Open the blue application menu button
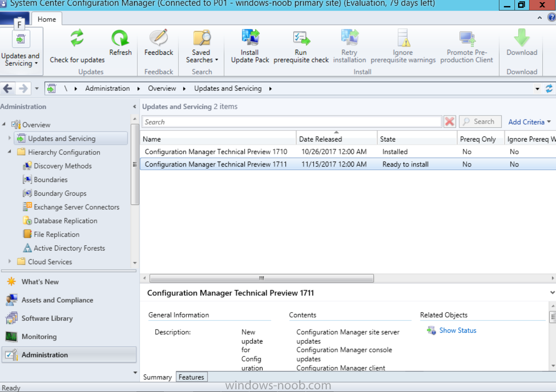This screenshot has height=392, width=556. pos(15,19)
